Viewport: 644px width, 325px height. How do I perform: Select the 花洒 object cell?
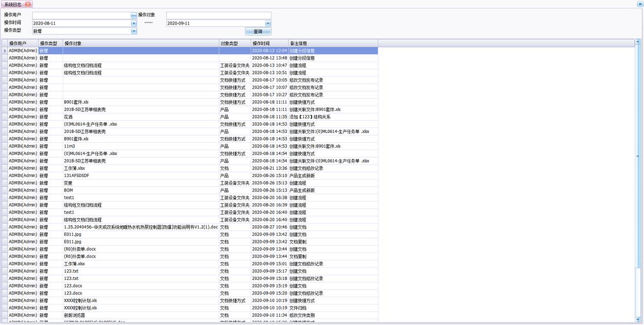click(x=141, y=117)
